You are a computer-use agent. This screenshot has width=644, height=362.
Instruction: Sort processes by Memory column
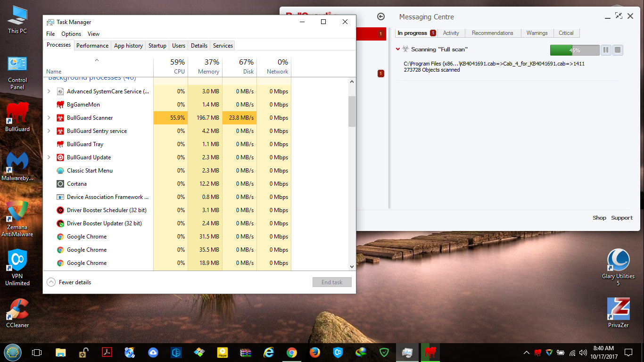coord(205,66)
